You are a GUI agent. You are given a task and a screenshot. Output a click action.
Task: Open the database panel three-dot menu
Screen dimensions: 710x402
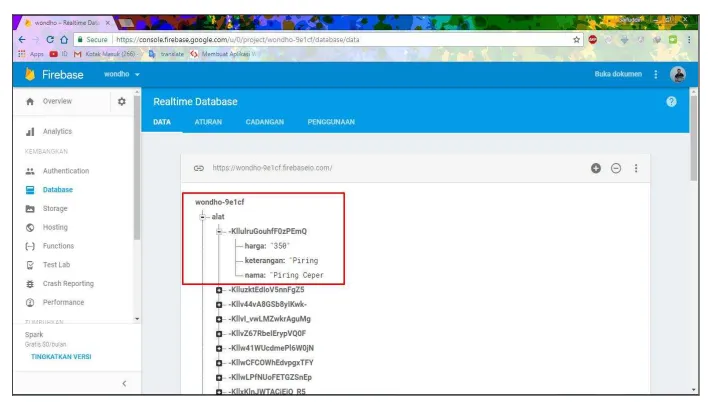[x=636, y=168]
